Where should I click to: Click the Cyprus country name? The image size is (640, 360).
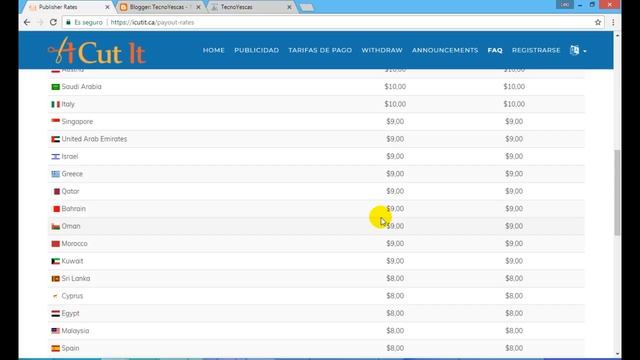point(72,296)
